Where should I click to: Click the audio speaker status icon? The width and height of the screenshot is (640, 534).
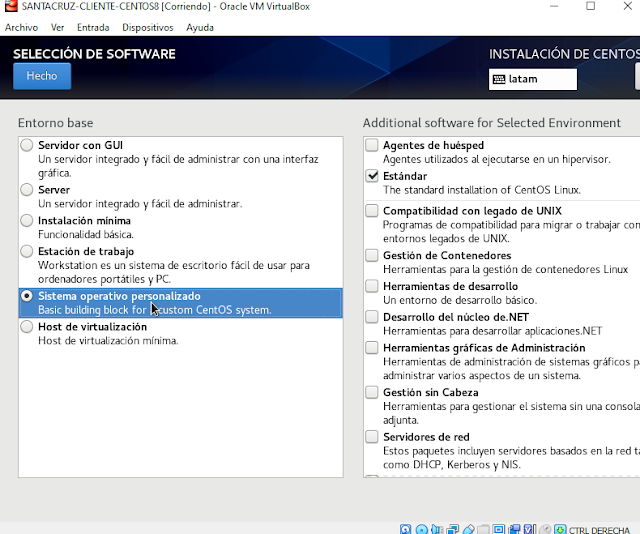click(436, 530)
